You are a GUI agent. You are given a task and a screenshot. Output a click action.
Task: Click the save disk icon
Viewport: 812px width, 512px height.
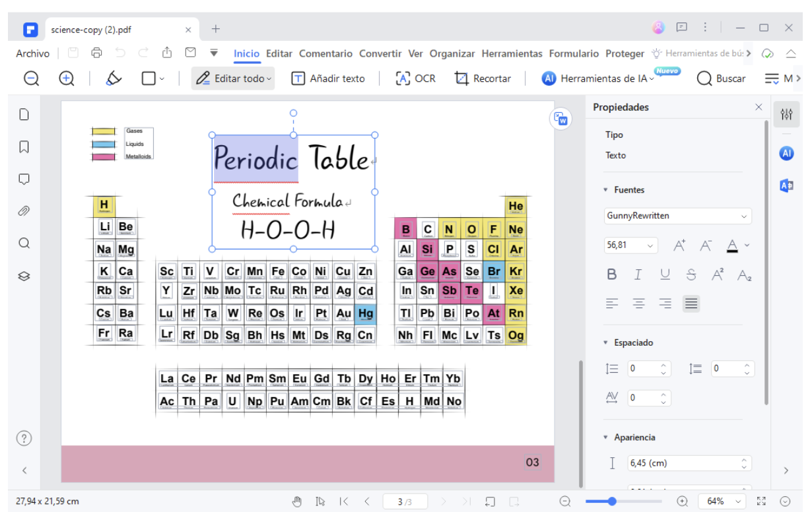coord(73,53)
